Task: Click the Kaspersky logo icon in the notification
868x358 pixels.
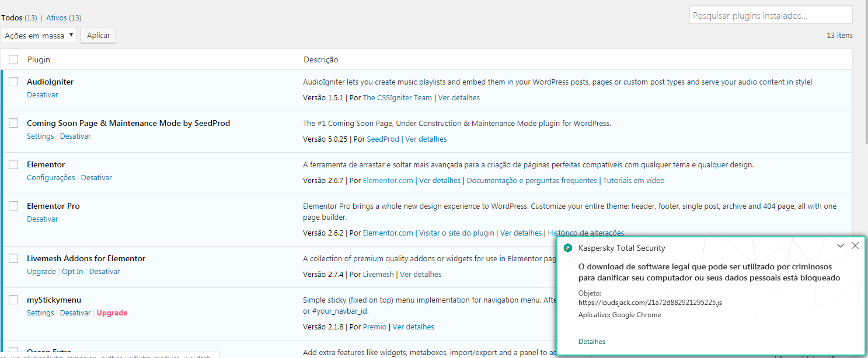Action: point(567,248)
